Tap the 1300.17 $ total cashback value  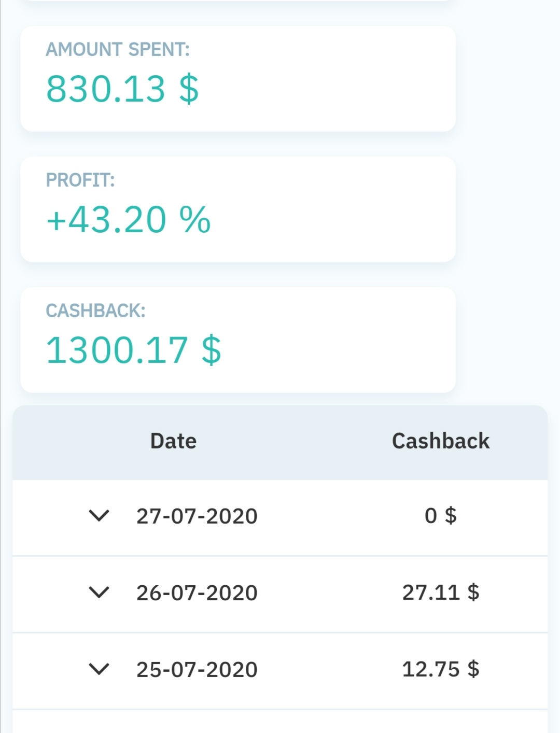click(x=134, y=350)
